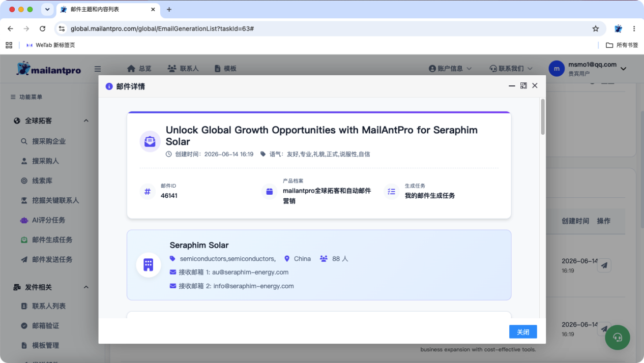The image size is (644, 363).
Task: Open AI评分任务 in the sidebar
Action: coord(43,220)
